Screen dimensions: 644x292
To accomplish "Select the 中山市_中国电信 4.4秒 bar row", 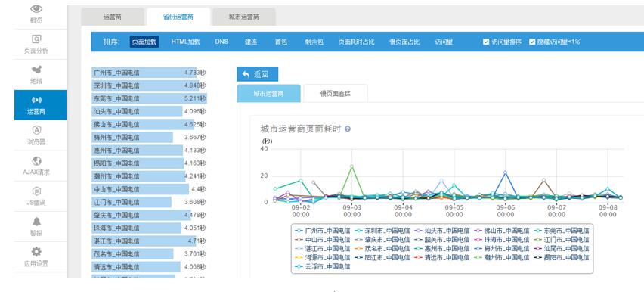I will pyautogui.click(x=149, y=189).
